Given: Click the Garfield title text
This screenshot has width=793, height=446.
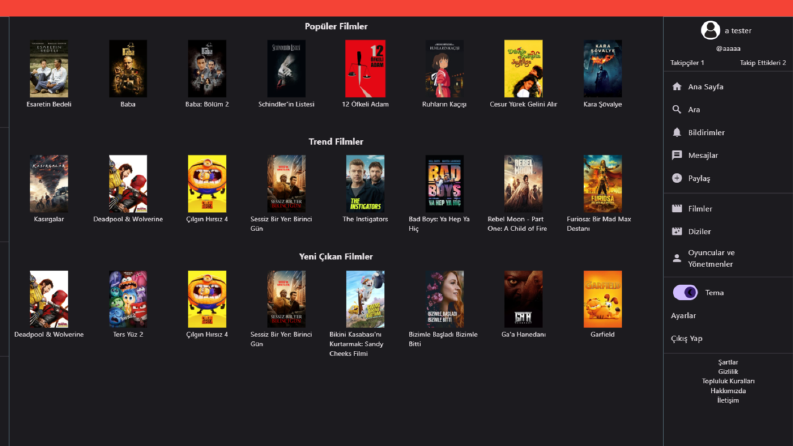Looking at the screenshot, I should click(x=602, y=334).
